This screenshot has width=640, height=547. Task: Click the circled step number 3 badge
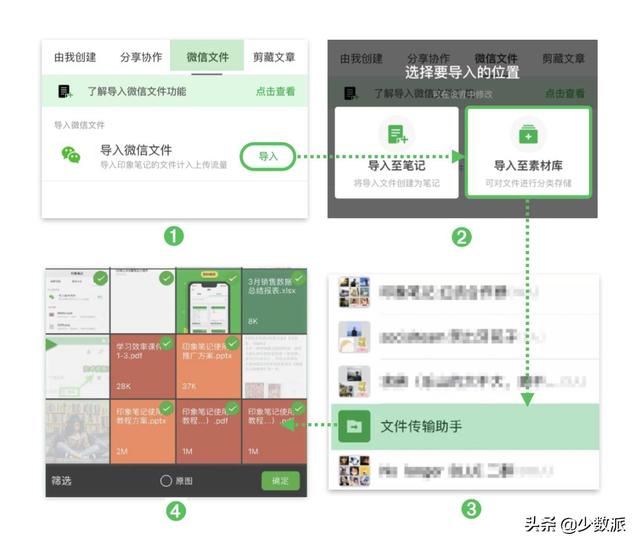coord(471,509)
